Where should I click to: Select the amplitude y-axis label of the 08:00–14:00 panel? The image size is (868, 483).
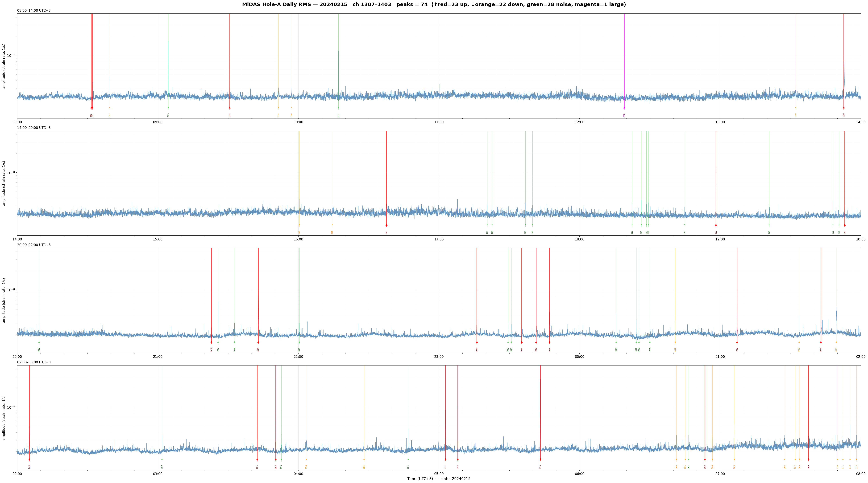point(4,66)
